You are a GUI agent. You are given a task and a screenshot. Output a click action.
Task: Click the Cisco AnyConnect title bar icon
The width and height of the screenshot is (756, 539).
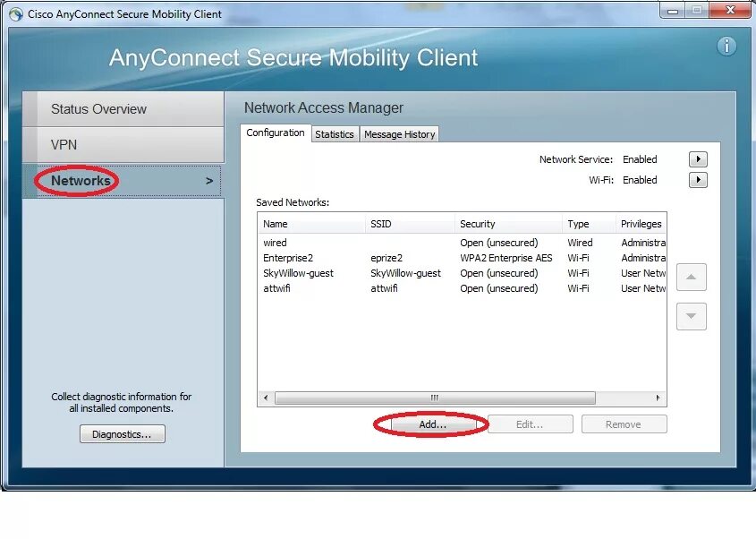[x=16, y=14]
